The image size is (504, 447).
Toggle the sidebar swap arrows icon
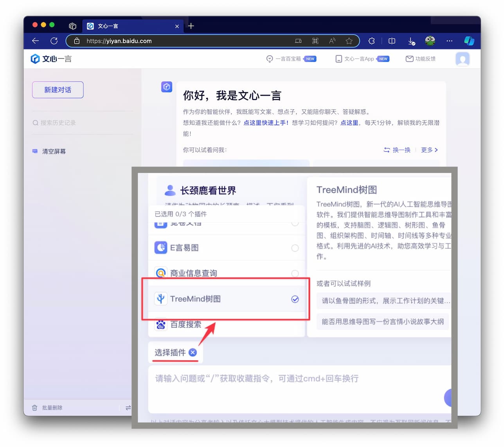(x=128, y=408)
